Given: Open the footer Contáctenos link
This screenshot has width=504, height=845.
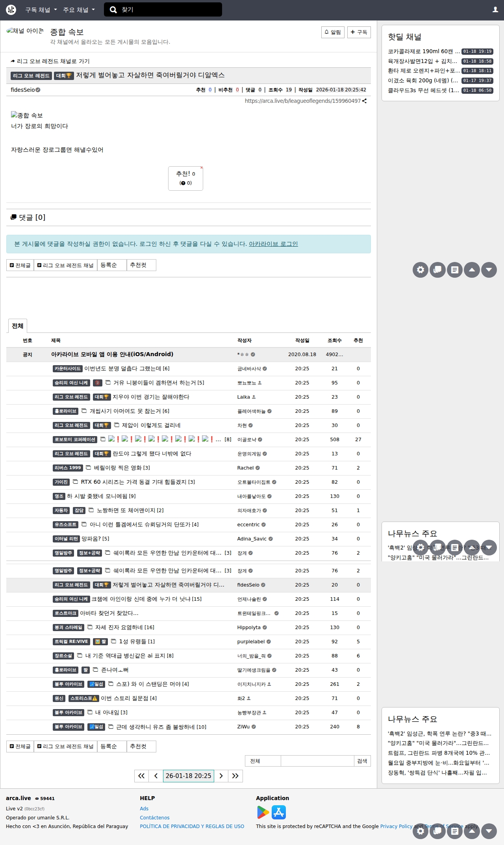Looking at the screenshot, I should pyautogui.click(x=155, y=817).
